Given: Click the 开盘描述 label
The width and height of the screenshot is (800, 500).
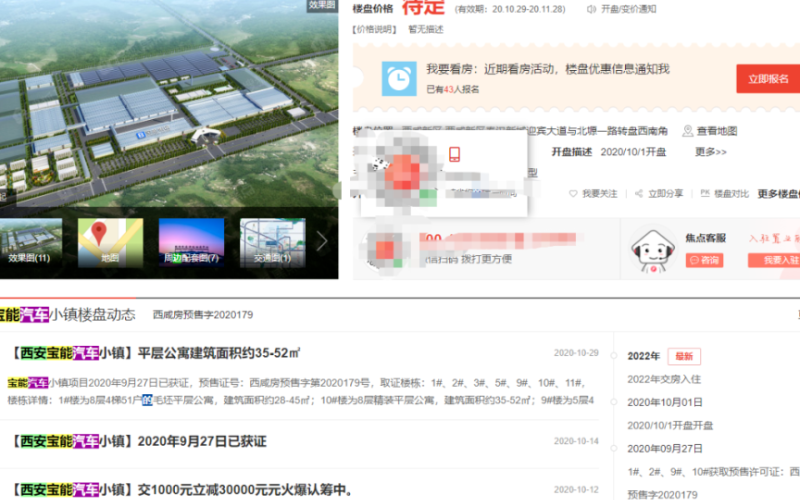Looking at the screenshot, I should point(572,152).
